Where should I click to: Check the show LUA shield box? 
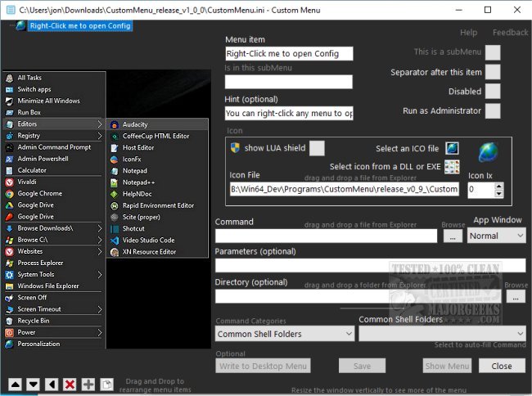pos(317,148)
